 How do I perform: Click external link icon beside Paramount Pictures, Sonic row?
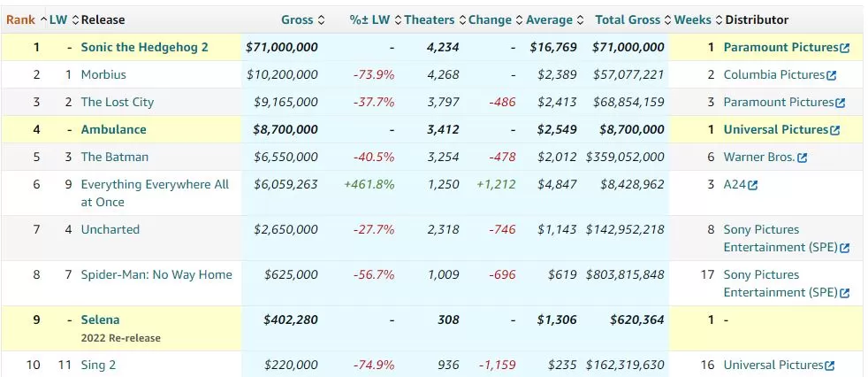tap(845, 48)
